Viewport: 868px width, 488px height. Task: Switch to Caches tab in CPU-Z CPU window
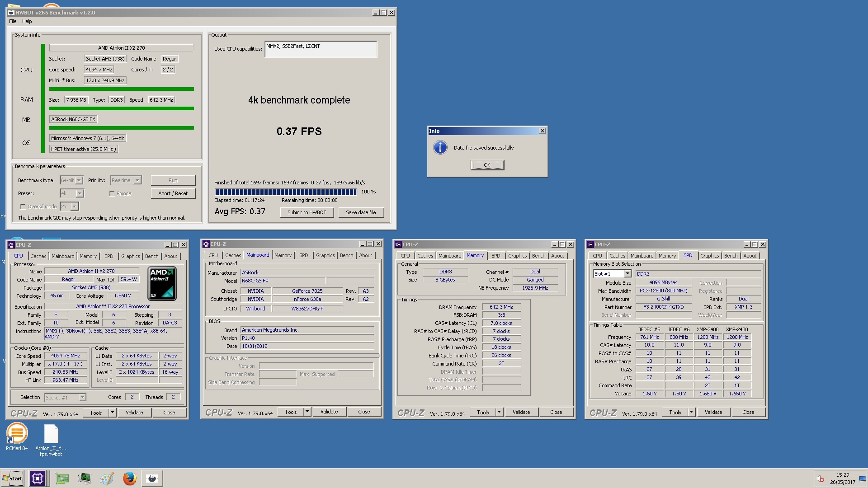[38, 256]
